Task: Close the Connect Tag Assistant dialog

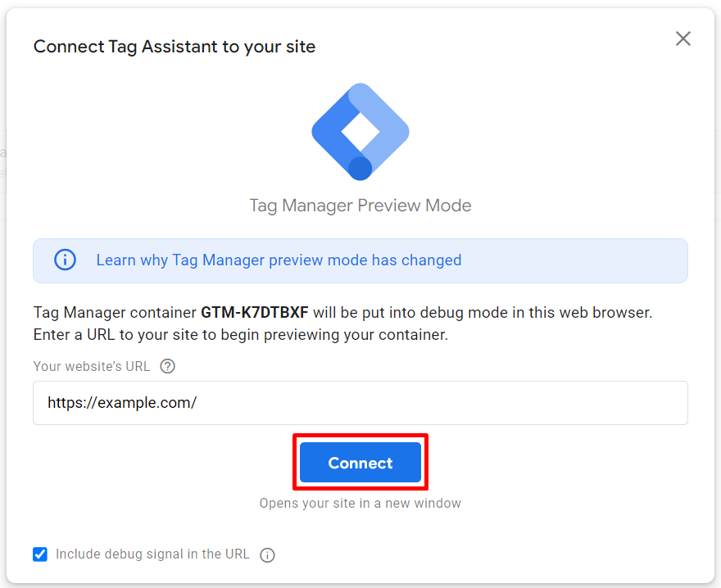Action: [682, 38]
